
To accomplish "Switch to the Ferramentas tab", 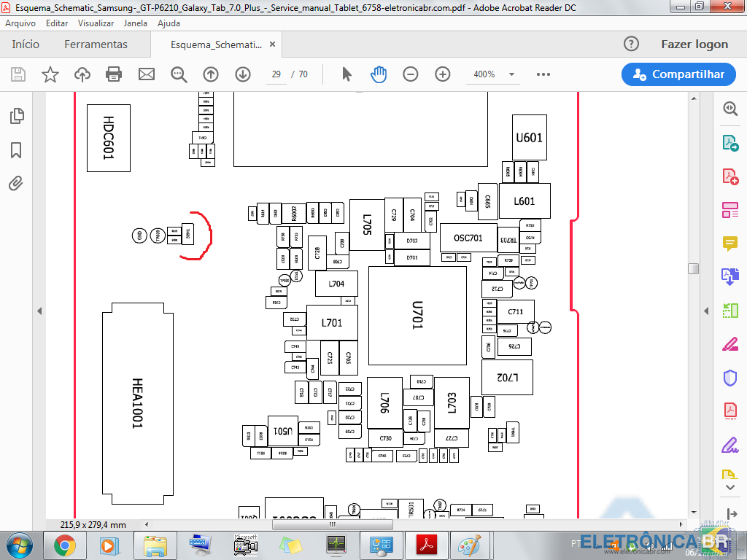I will [x=96, y=44].
